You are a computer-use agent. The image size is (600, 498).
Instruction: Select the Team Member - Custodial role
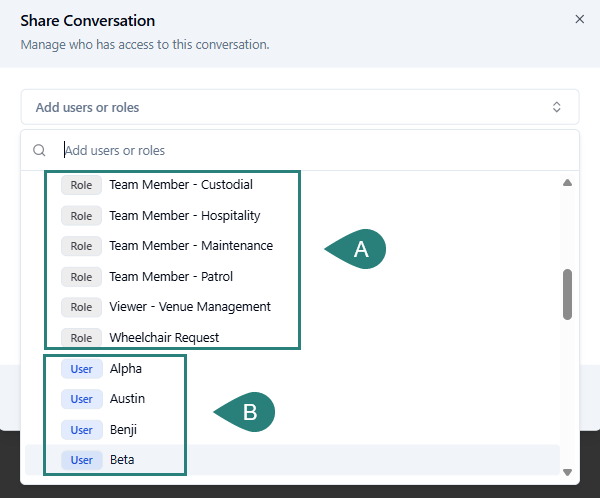point(180,185)
